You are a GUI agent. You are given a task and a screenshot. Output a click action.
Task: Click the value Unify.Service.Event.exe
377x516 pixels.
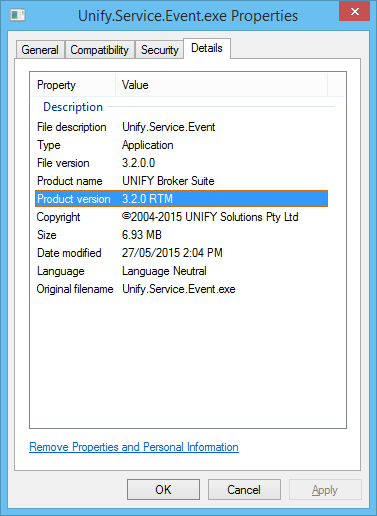tap(179, 289)
